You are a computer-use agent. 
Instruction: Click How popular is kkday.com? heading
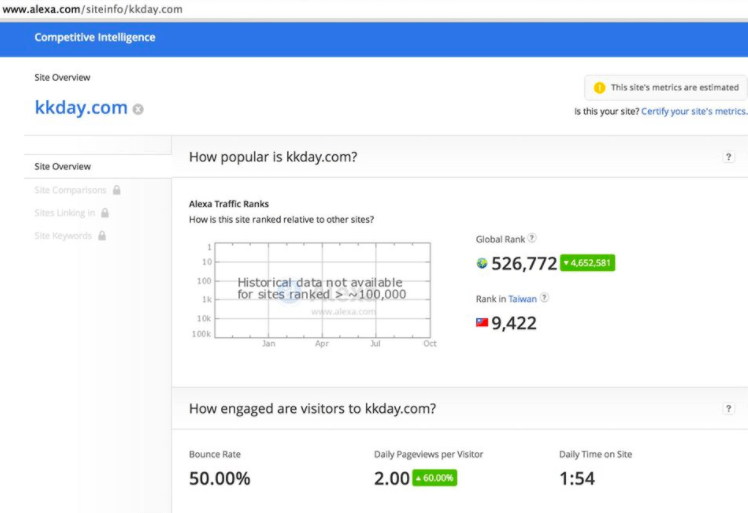pyautogui.click(x=273, y=157)
